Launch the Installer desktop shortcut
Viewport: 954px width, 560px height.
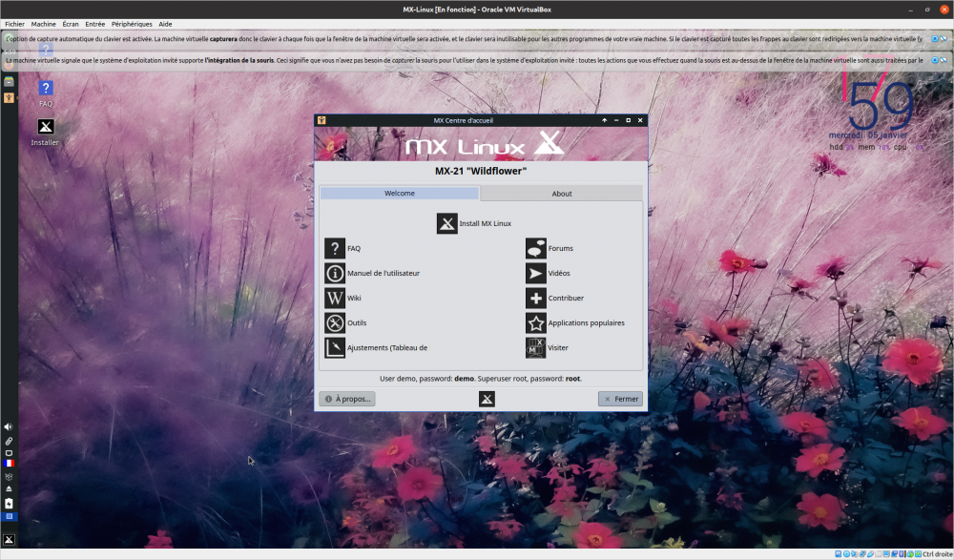[x=45, y=132]
